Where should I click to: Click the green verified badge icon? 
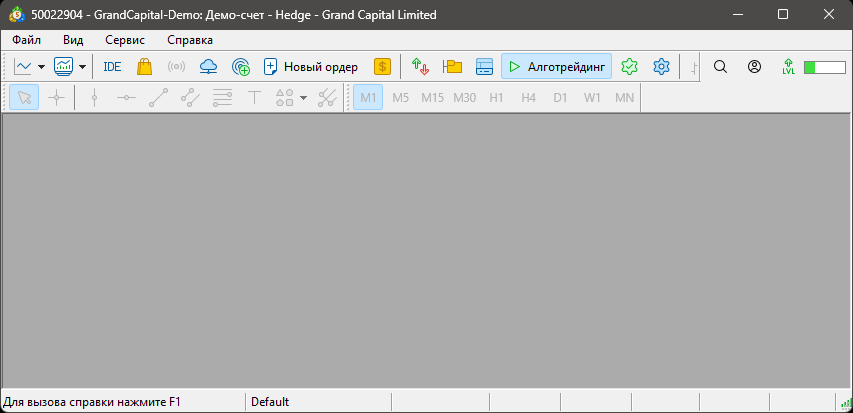[629, 67]
